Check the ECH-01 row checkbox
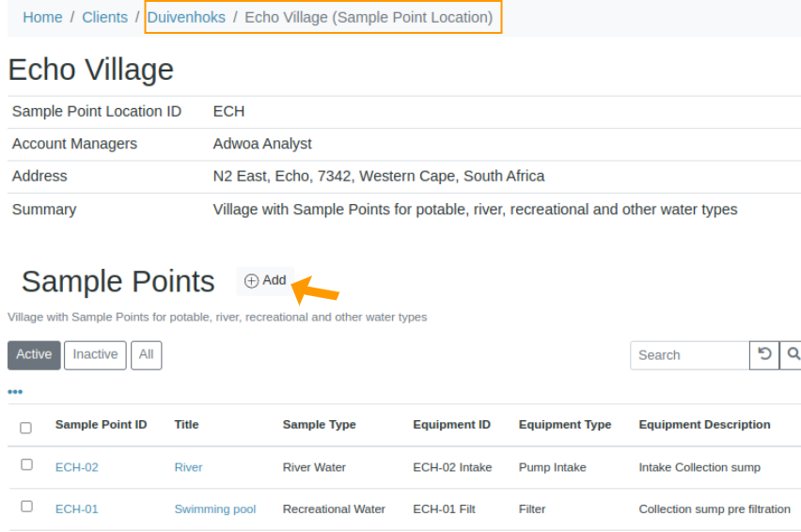The image size is (801, 532). click(x=26, y=506)
